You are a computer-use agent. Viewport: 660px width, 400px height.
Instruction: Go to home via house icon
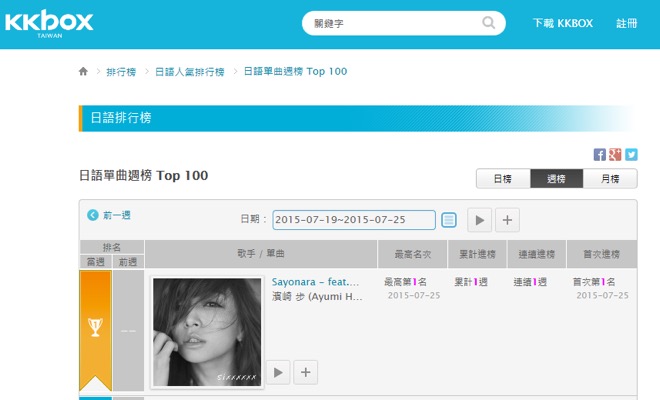[83, 72]
